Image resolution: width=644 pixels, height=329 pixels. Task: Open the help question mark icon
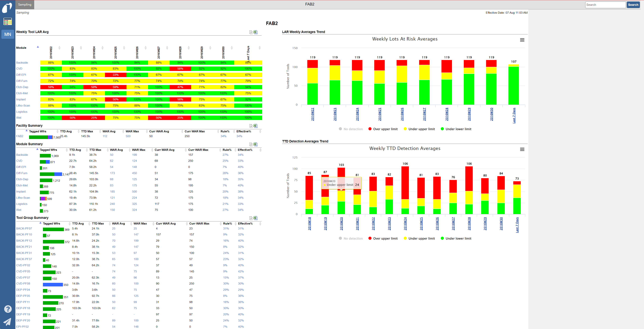pyautogui.click(x=8, y=309)
